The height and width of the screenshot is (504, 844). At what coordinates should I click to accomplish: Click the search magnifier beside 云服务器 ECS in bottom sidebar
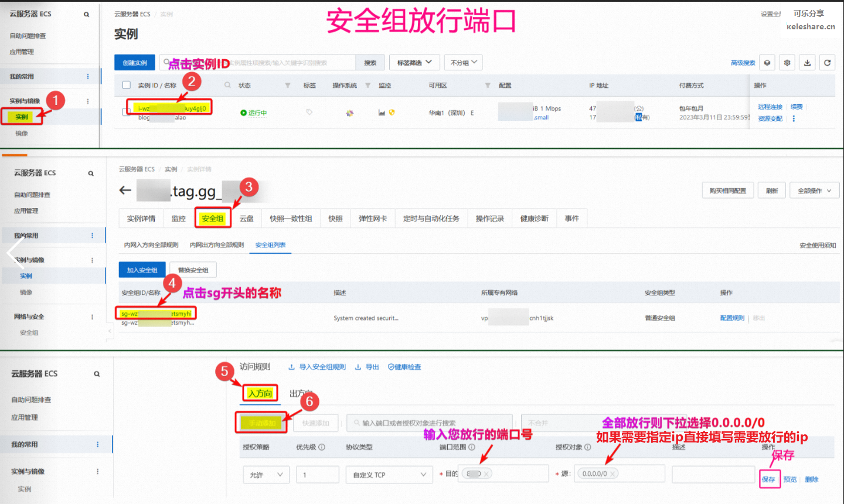pos(97,374)
